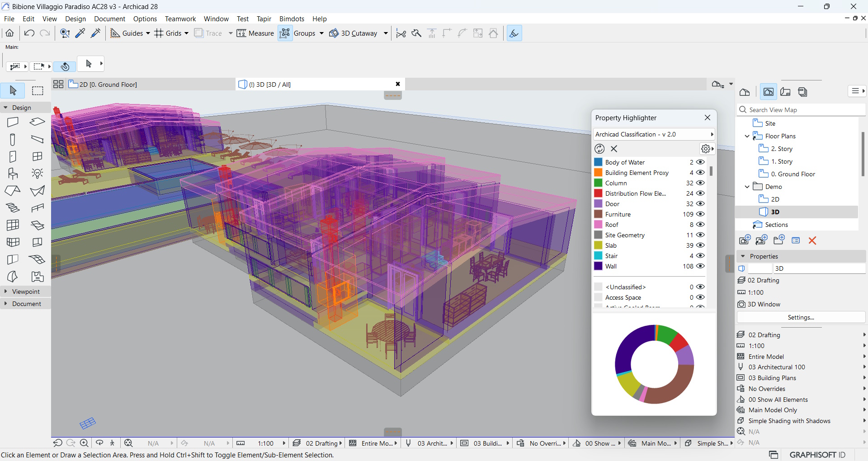The width and height of the screenshot is (868, 461).
Task: Select the Arrow tool in toolbox
Action: tap(13, 91)
